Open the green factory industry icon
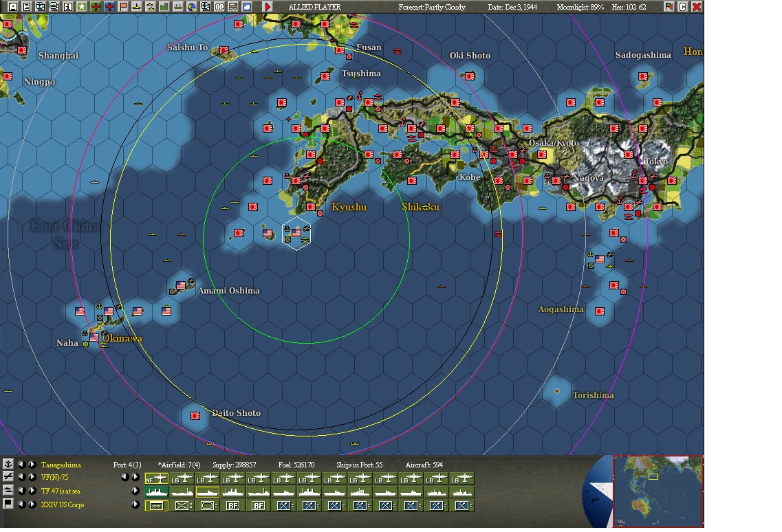782x532 pixels. coord(164,7)
